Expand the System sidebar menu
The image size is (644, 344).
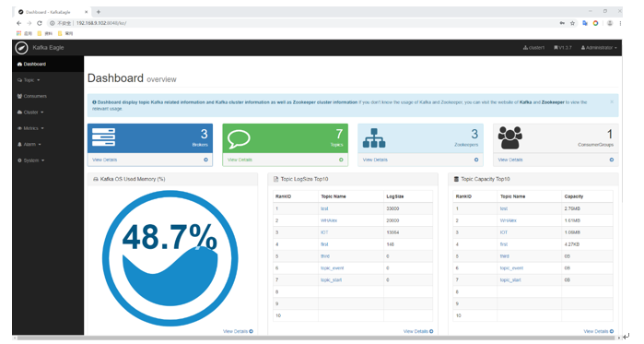(48, 160)
